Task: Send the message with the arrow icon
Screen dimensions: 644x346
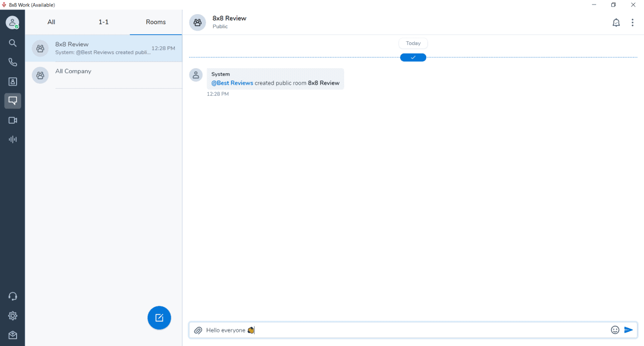Action: (x=629, y=329)
